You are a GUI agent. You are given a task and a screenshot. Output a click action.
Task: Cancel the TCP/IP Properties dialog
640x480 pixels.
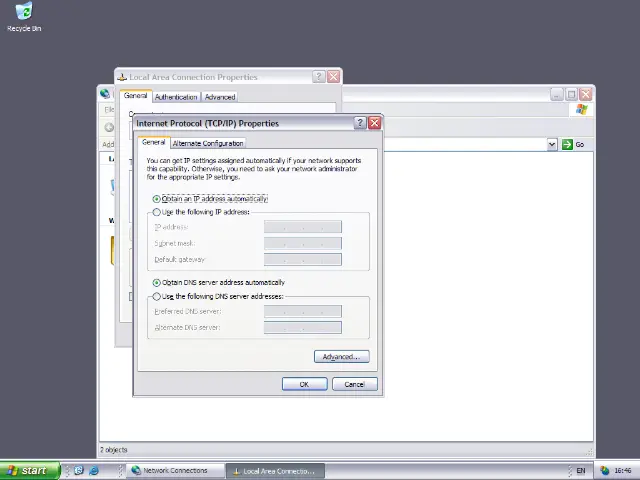354,384
